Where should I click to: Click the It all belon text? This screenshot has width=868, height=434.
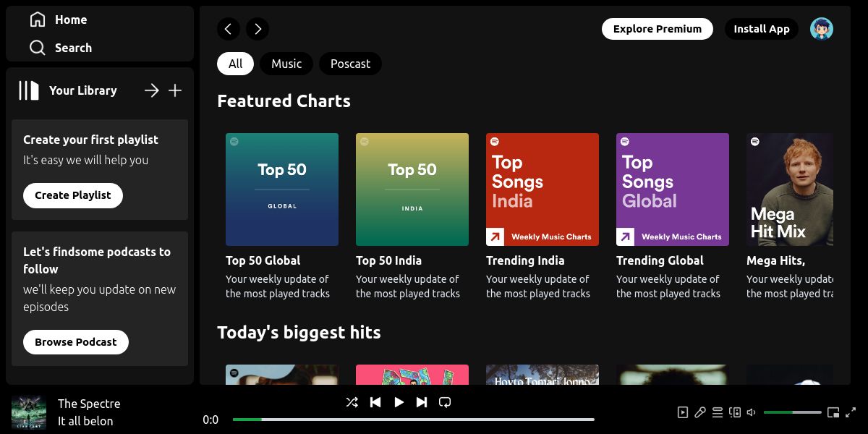[85, 421]
